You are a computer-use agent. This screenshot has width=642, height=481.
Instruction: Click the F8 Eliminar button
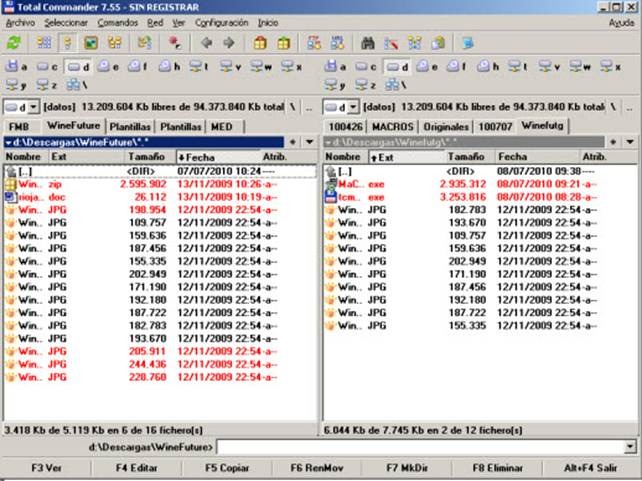click(497, 468)
